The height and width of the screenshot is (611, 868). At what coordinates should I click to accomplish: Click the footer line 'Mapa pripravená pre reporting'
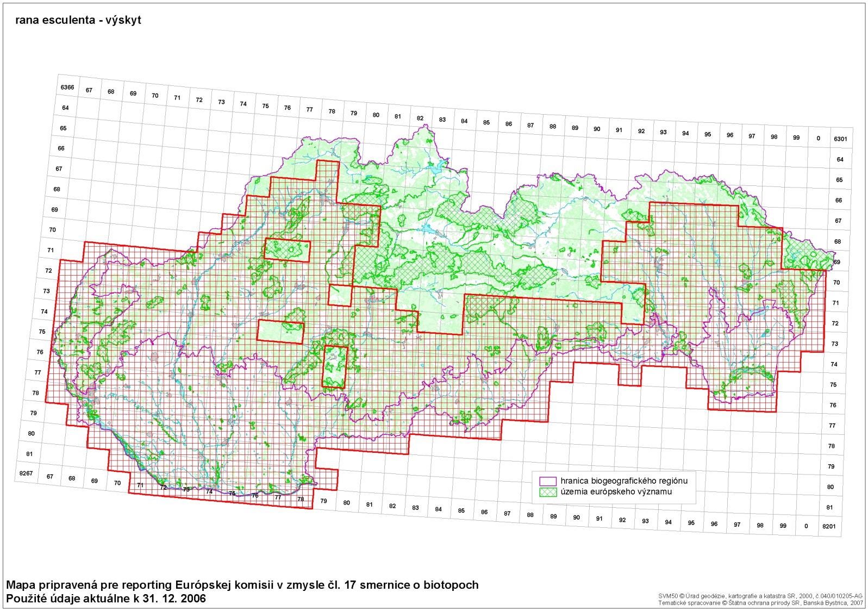click(242, 585)
